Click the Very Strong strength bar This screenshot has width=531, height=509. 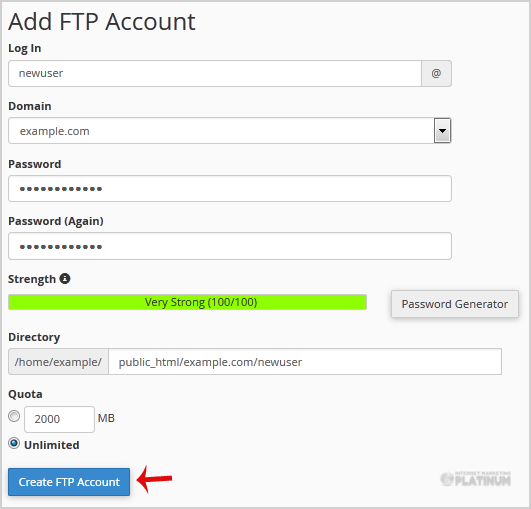click(x=187, y=302)
